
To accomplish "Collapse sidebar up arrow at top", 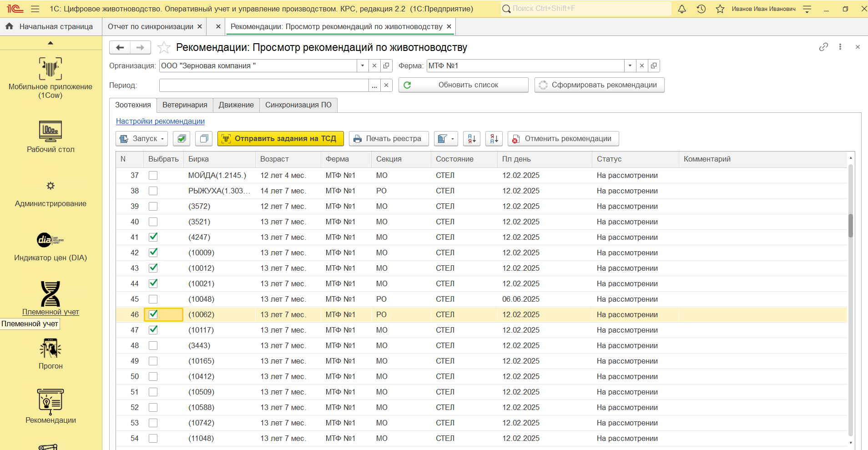I will coord(50,43).
